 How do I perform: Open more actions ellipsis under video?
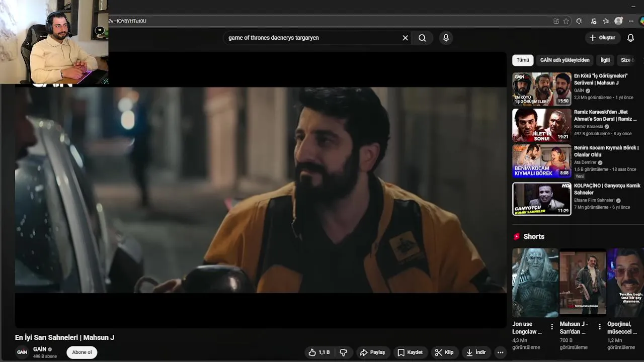pos(500,352)
